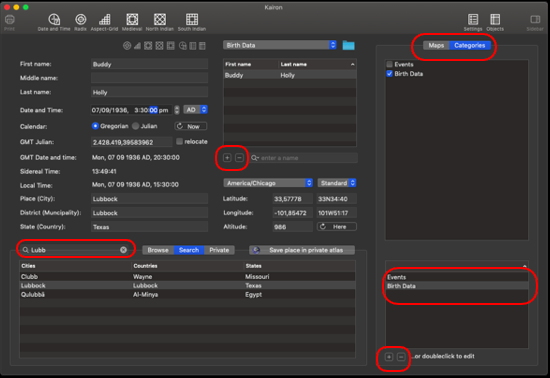Click the Latitude field showing 33,57778
The image size is (550, 378).
coord(292,199)
